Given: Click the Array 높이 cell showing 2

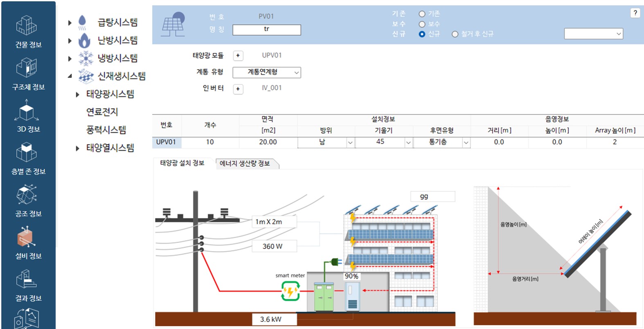Looking at the screenshot, I should pyautogui.click(x=615, y=142).
